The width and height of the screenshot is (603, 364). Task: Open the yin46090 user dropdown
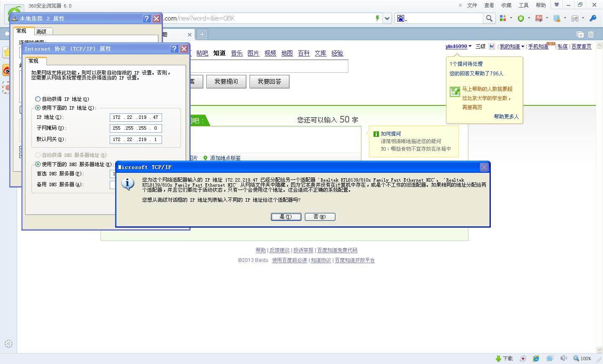(458, 46)
